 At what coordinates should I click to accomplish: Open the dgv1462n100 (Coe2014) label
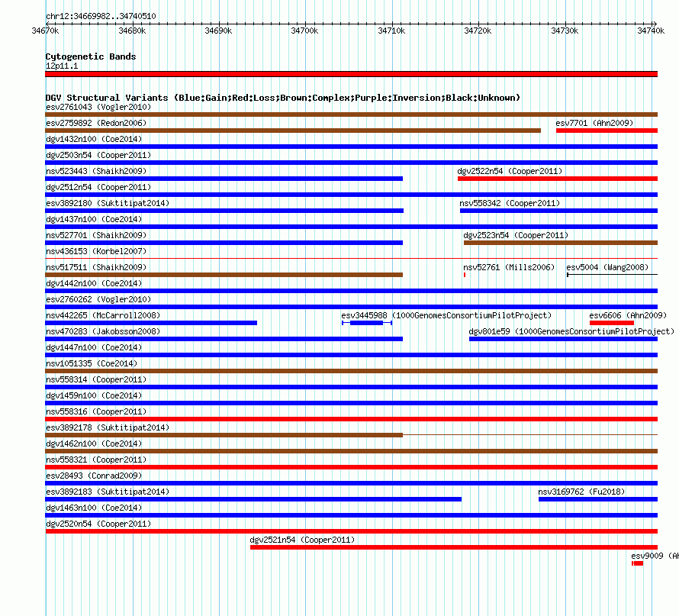94,443
